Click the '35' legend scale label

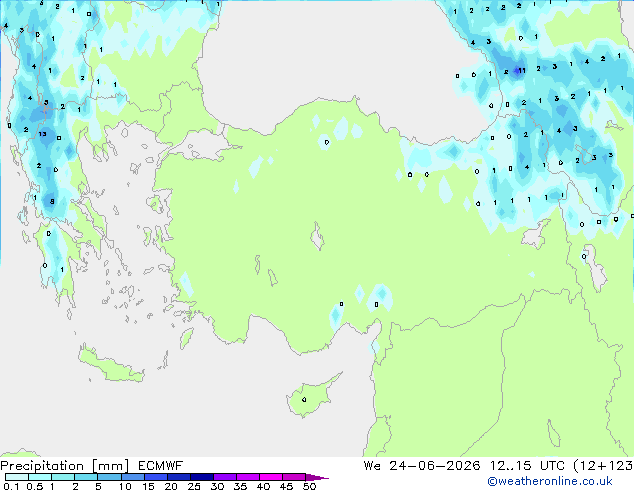[x=240, y=486]
